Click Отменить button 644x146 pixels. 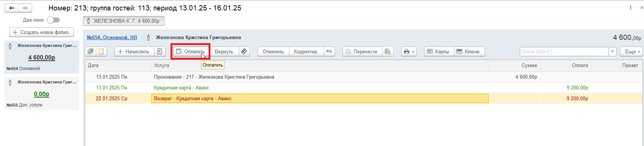(273, 51)
